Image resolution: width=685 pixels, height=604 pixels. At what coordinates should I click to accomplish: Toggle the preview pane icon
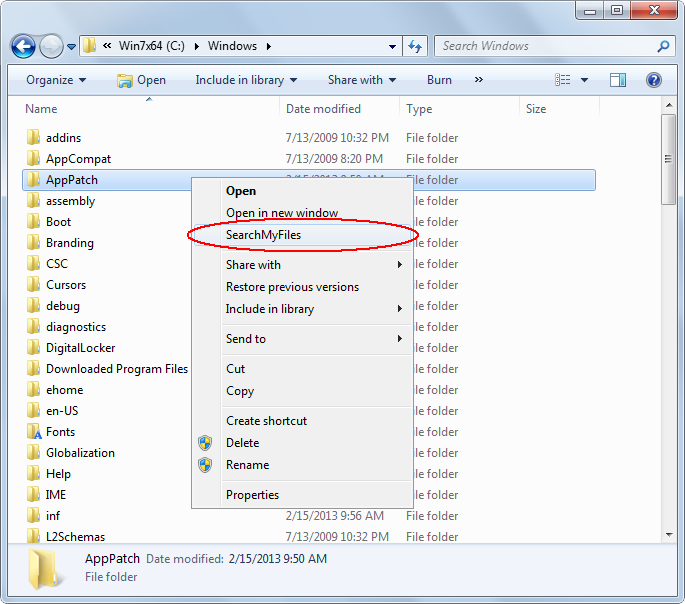tap(618, 80)
